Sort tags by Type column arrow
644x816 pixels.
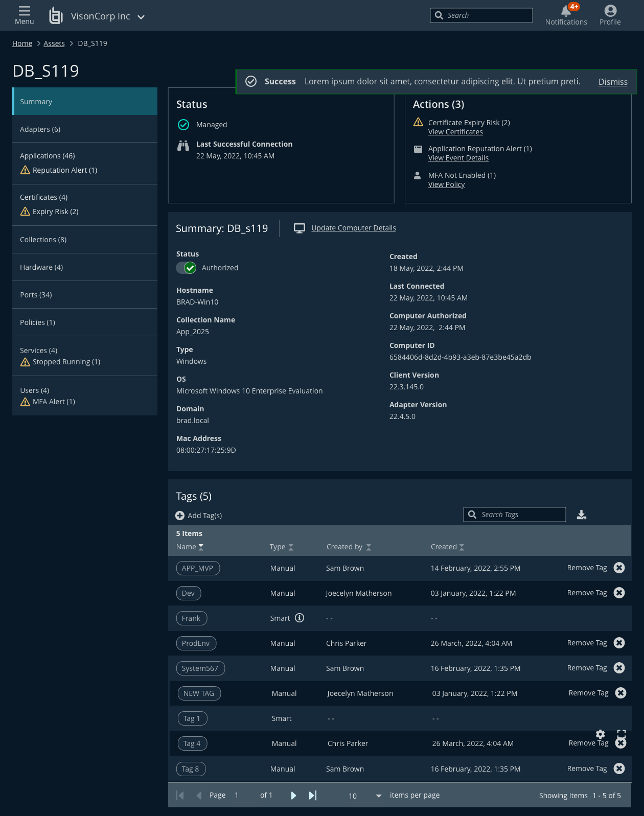(x=291, y=547)
